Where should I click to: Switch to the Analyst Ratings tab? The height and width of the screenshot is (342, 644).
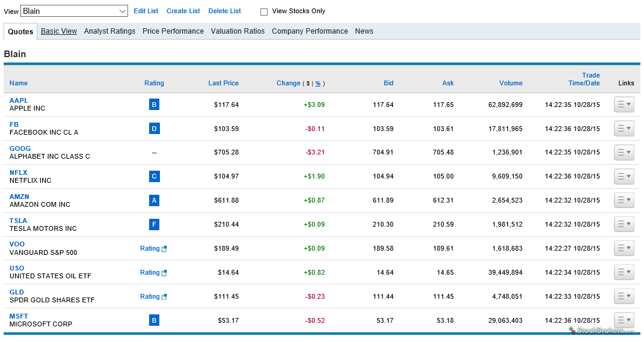(109, 31)
